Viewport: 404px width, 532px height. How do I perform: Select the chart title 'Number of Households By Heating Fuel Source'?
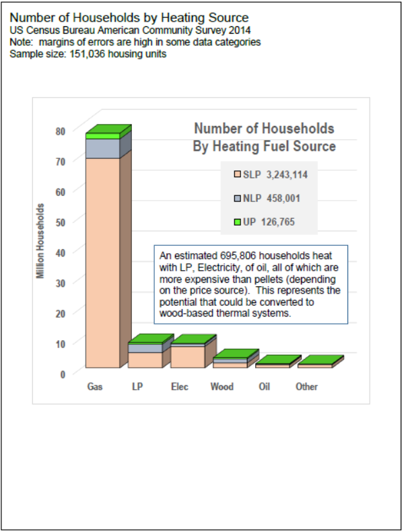[264, 137]
